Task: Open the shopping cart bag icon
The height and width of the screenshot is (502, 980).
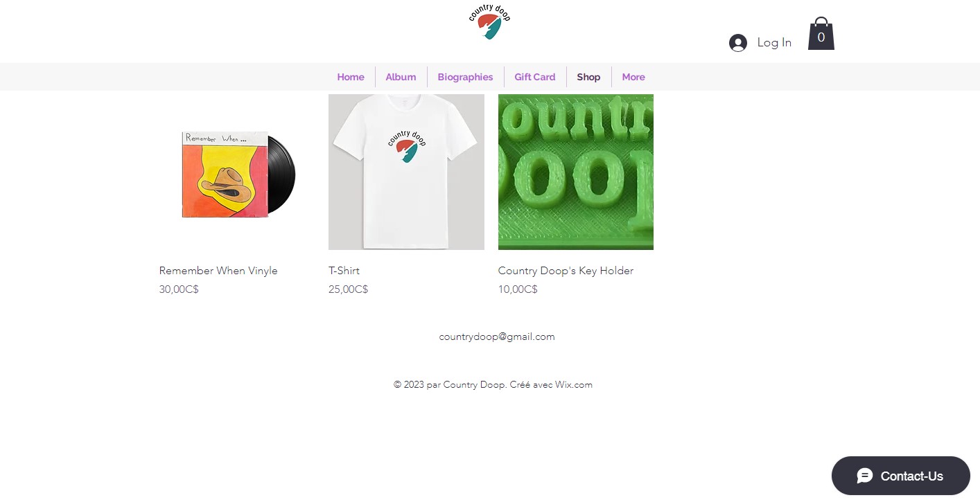Action: tap(821, 33)
